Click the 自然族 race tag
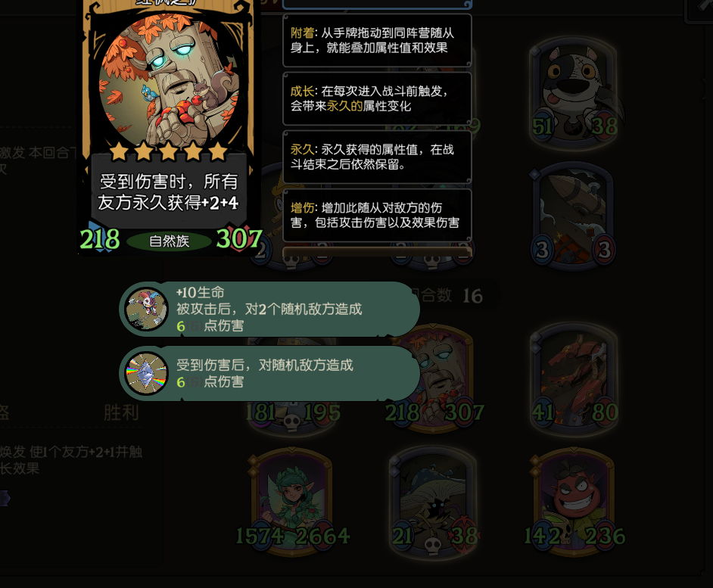 tap(169, 241)
